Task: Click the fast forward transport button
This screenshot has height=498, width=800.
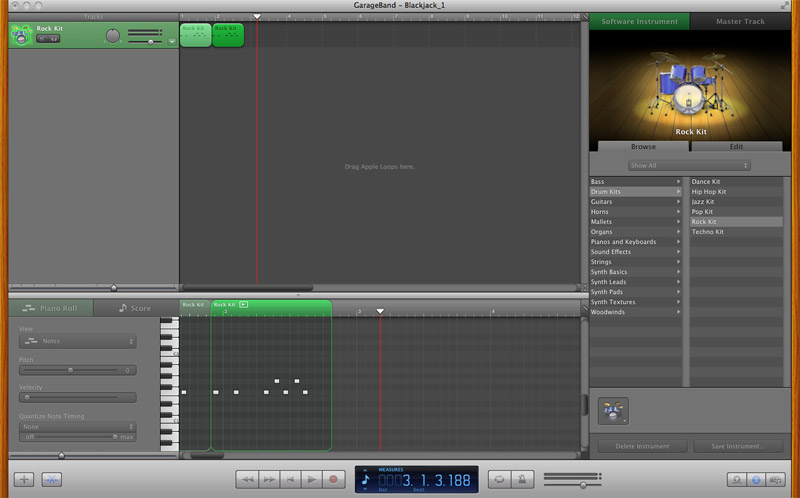Action: click(269, 480)
